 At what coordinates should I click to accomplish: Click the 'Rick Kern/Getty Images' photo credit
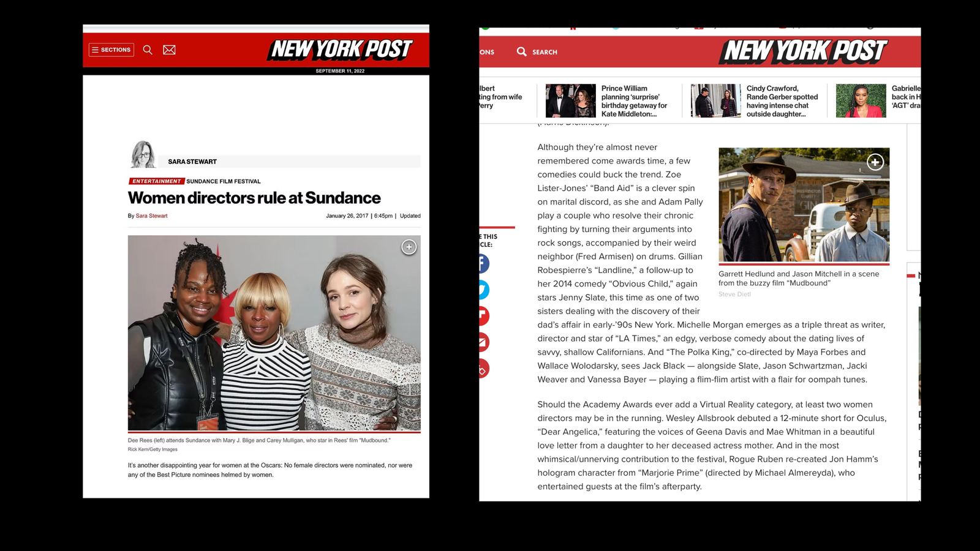coord(153,449)
